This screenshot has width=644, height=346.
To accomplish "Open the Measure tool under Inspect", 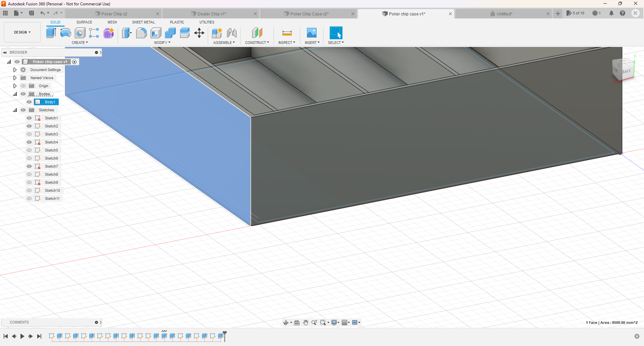I will coord(287,33).
